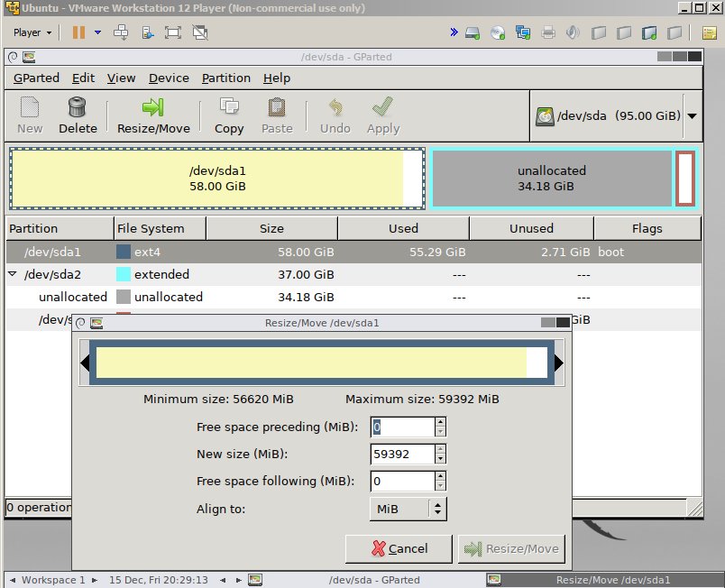The height and width of the screenshot is (588, 725).
Task: Click unallocated 34.18 GiB graphical block
Action: [x=552, y=179]
